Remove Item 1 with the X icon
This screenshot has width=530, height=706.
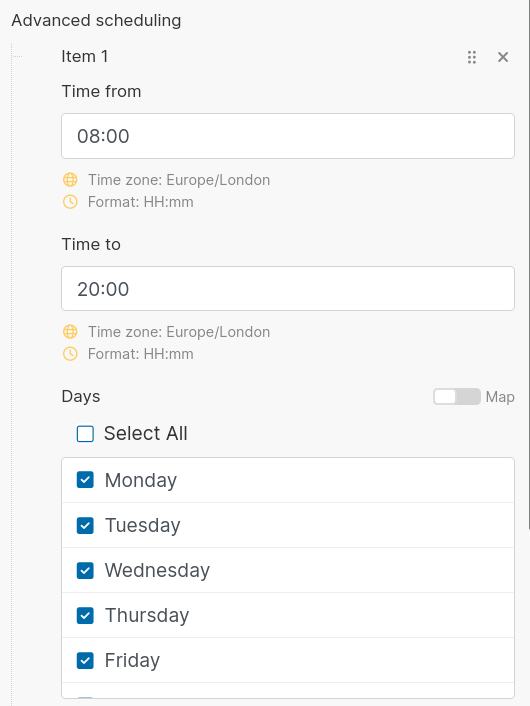[x=503, y=57]
